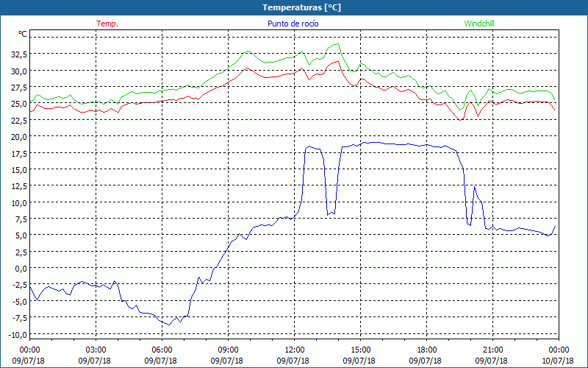
Task: Click the 30,0 y-axis value
Action: (x=19, y=71)
